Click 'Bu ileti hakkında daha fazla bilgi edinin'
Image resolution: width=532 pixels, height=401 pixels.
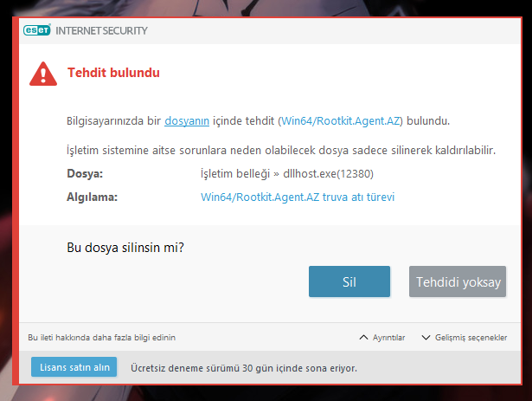(x=102, y=338)
